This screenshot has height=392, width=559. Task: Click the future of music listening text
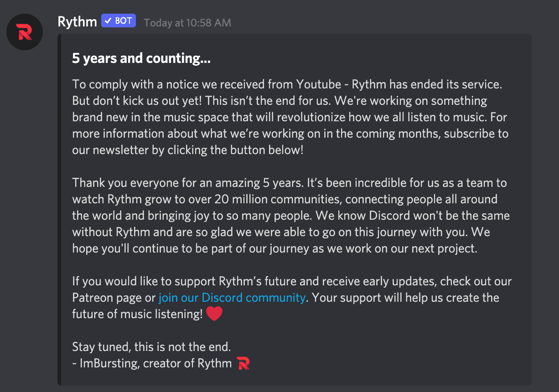(x=137, y=314)
